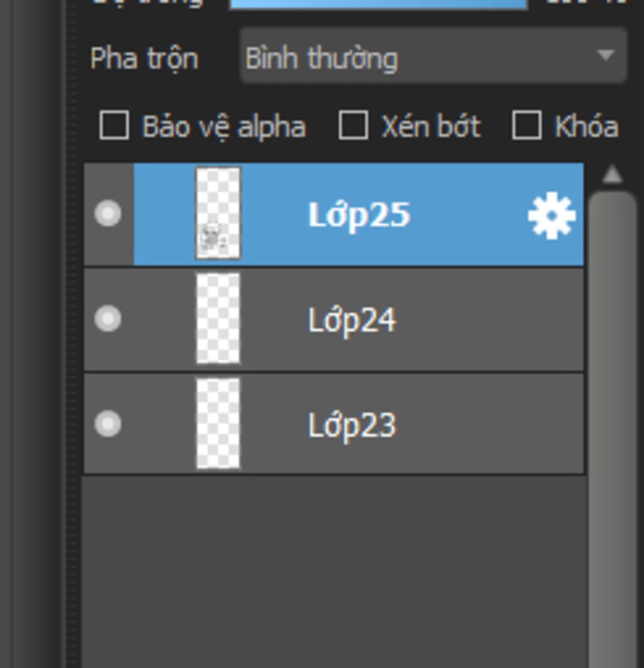Image resolution: width=644 pixels, height=668 pixels.
Task: Toggle visibility of Lớp23 layer
Action: [x=108, y=423]
